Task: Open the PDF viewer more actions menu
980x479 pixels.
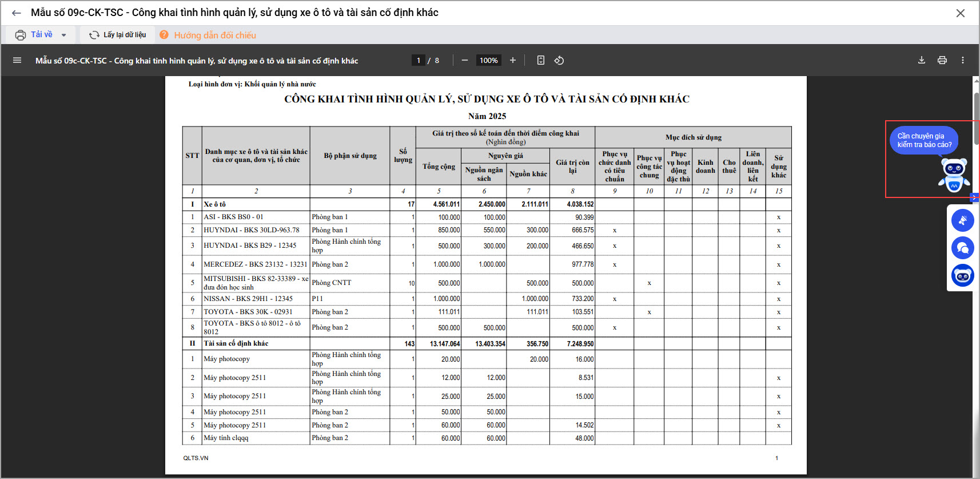Action: (963, 60)
